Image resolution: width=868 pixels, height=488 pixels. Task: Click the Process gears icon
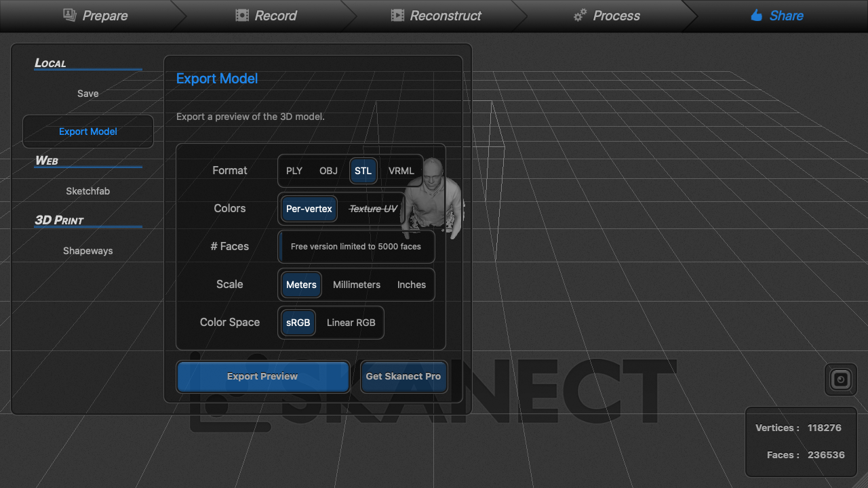tap(580, 16)
